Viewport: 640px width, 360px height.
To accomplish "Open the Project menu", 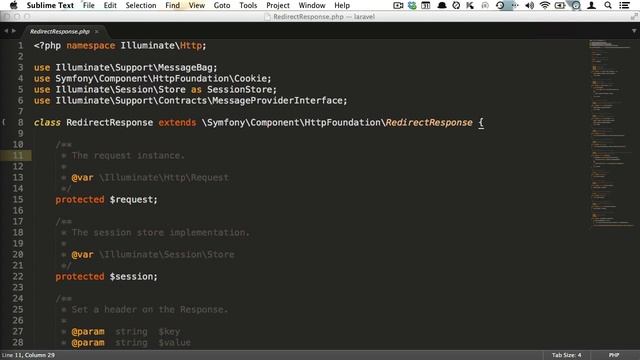I will 278,5.
